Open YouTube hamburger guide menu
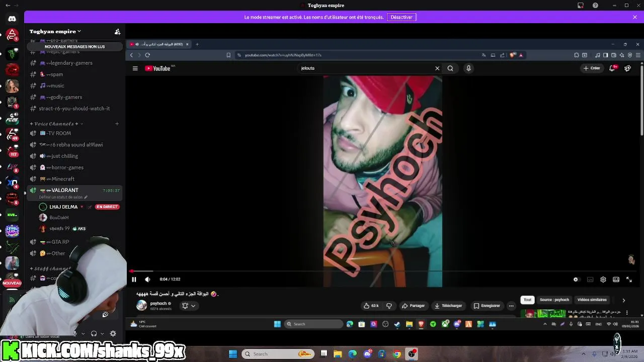 click(x=135, y=68)
